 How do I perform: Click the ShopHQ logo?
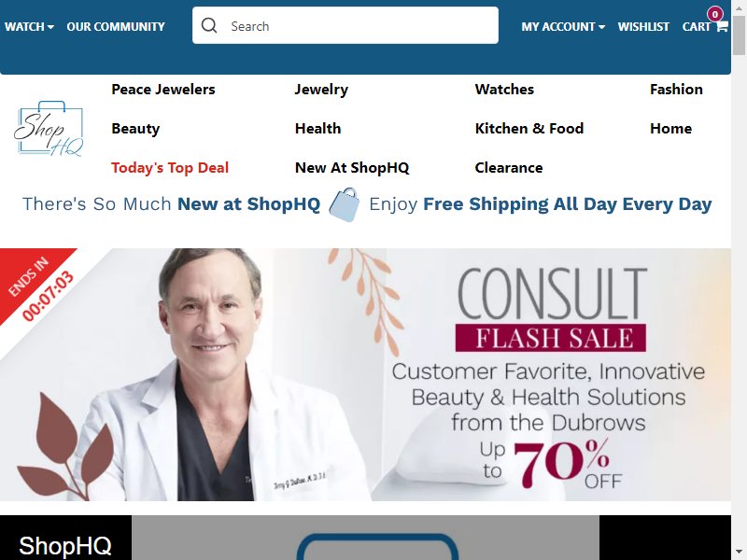point(49,129)
